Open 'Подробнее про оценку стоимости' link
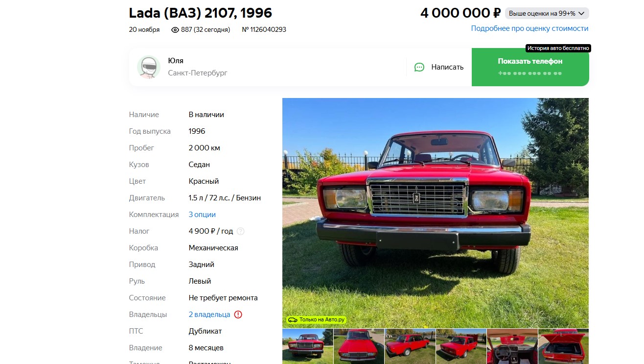Viewport: 644px width, 364px height. click(x=529, y=28)
